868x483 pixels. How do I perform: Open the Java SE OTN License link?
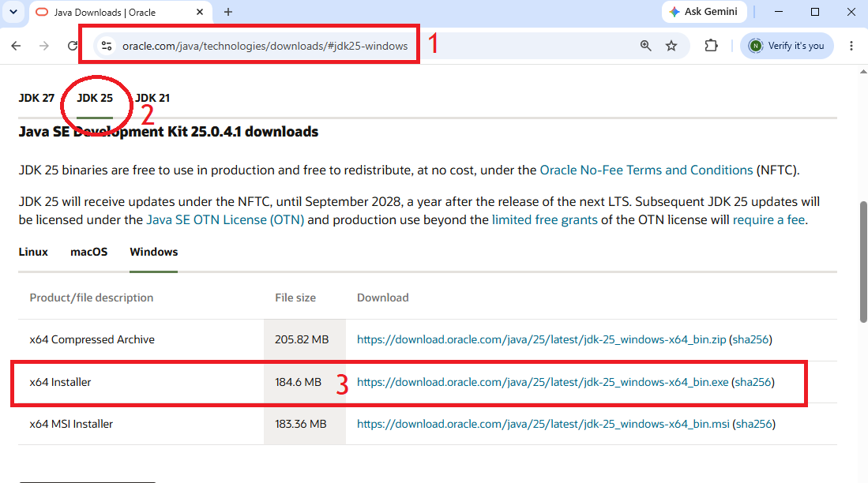[225, 219]
